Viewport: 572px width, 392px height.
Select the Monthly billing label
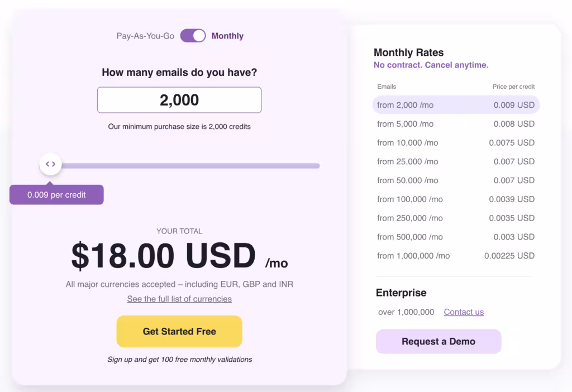(227, 36)
